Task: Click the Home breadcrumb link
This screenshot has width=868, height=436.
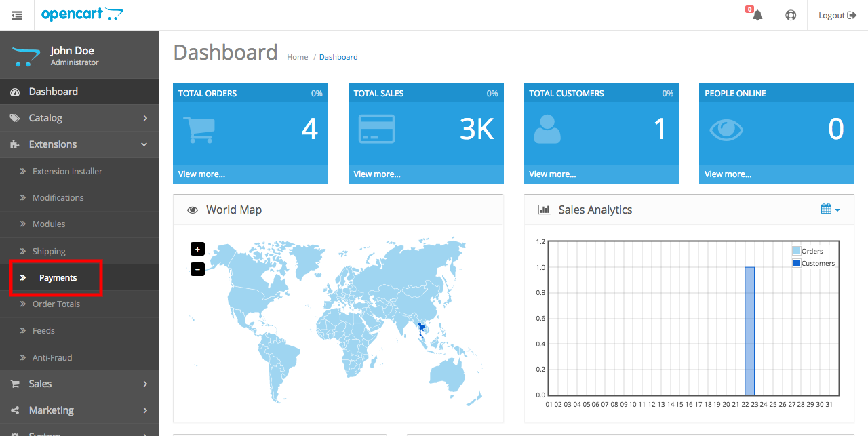Action: 297,57
